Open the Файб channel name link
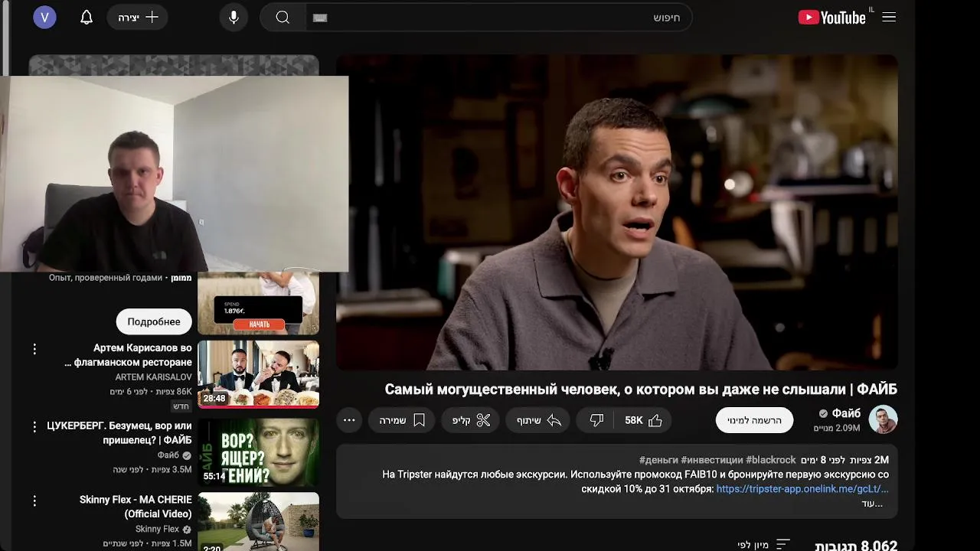 coord(846,413)
